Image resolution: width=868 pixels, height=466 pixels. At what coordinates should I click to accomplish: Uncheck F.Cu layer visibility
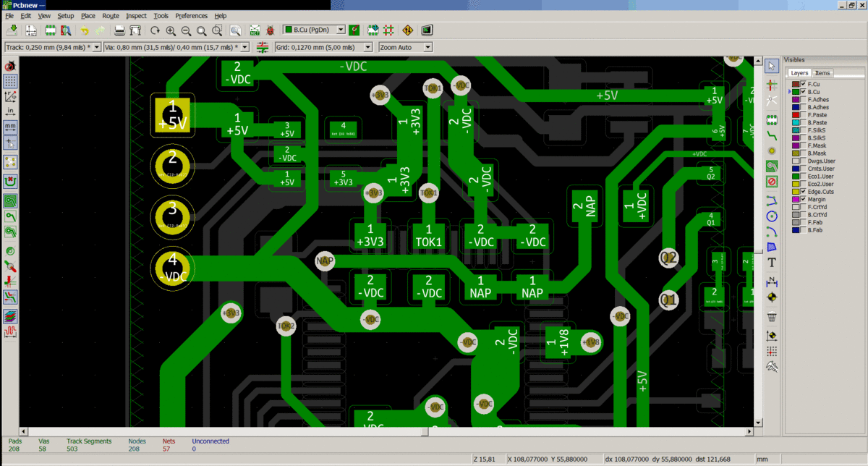(x=803, y=85)
